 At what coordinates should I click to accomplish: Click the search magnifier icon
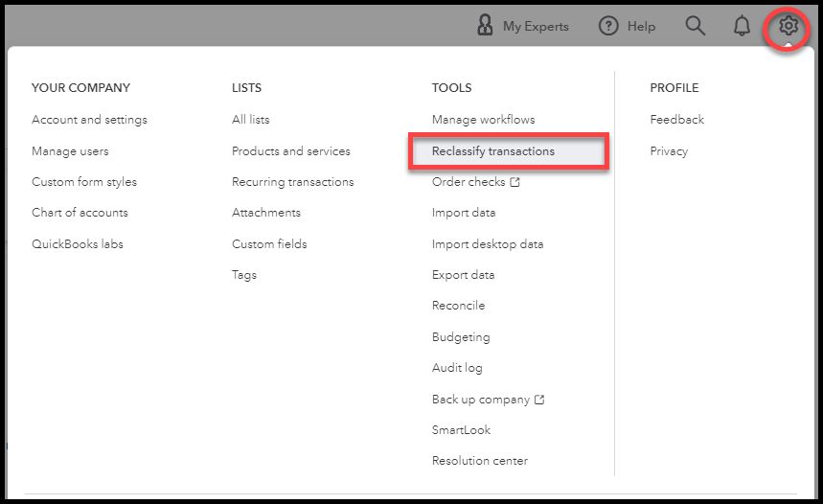pyautogui.click(x=696, y=26)
